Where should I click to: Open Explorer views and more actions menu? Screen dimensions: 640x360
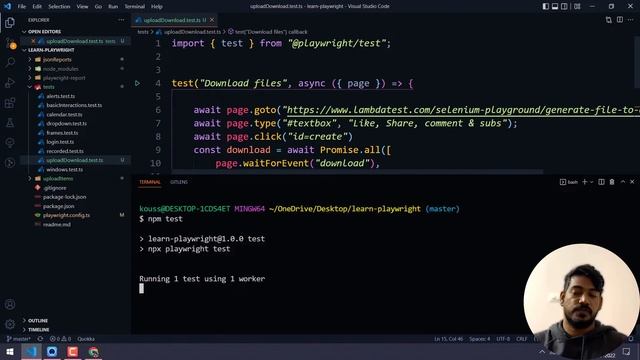121,20
